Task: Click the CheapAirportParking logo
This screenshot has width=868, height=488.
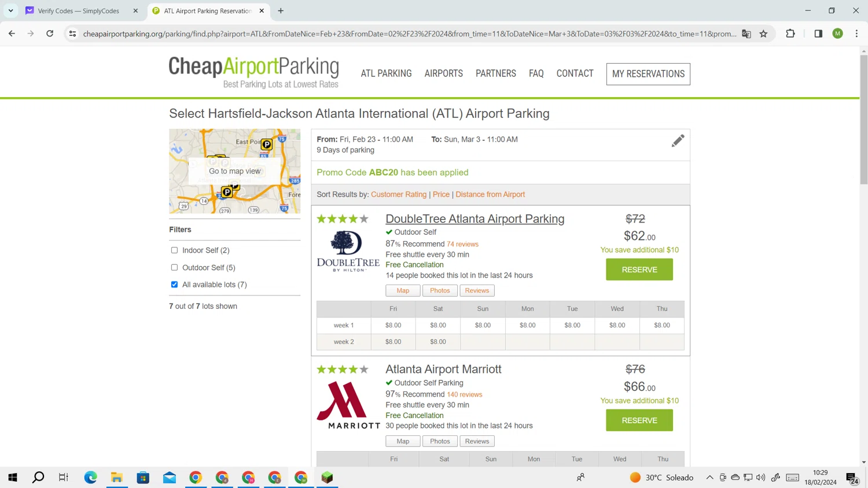Action: 253,72
